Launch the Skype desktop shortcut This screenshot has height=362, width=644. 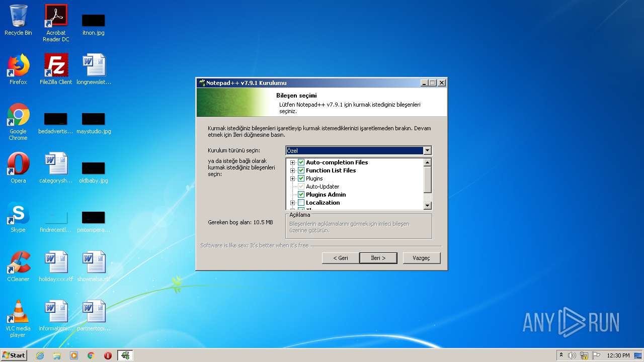click(18, 217)
